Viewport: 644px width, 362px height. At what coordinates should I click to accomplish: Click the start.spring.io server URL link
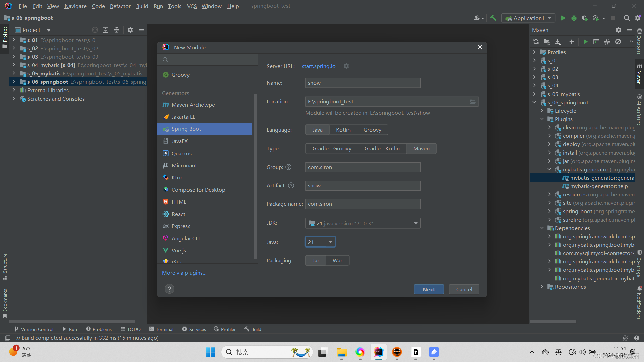point(318,66)
